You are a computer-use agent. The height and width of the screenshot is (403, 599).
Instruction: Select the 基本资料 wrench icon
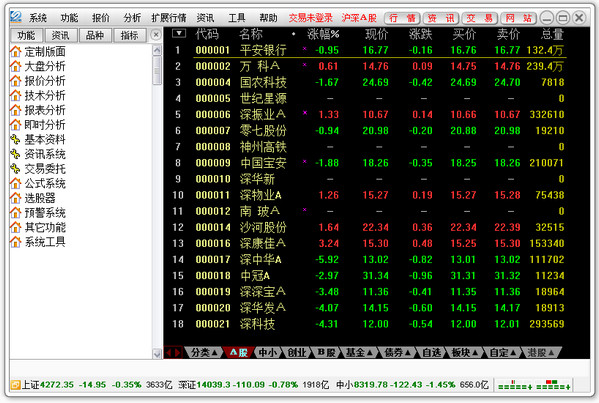[x=15, y=139]
